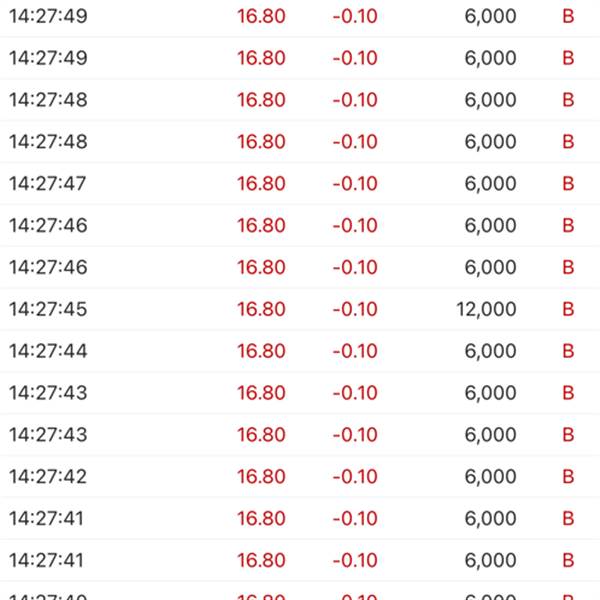The height and width of the screenshot is (600, 600).
Task: Click the 14:27:44 timestamp
Action: pos(48,351)
